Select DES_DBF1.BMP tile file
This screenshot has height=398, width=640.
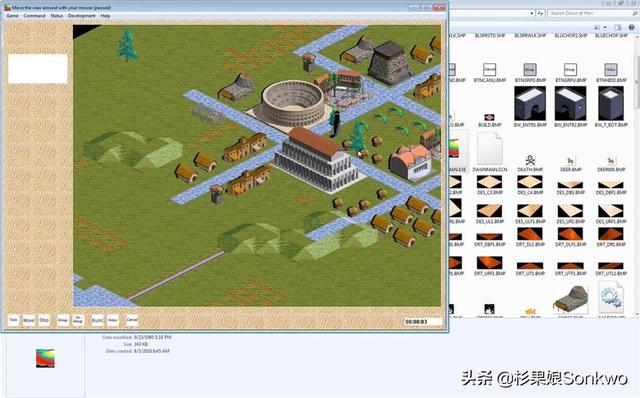(x=611, y=187)
